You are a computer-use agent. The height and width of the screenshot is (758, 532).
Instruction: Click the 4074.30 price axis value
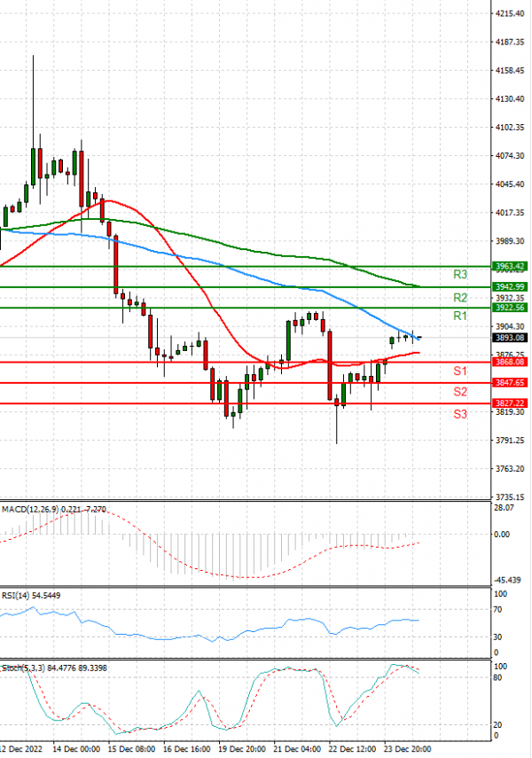[510, 156]
